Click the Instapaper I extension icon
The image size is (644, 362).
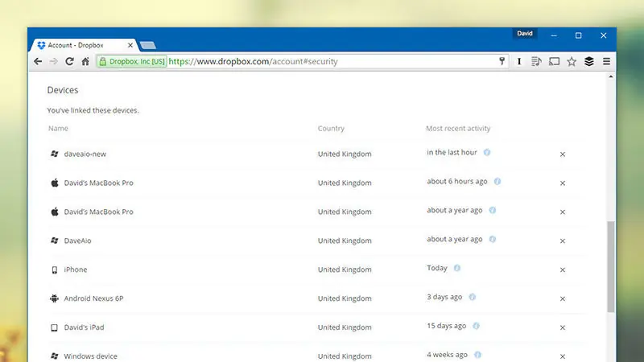(x=519, y=62)
